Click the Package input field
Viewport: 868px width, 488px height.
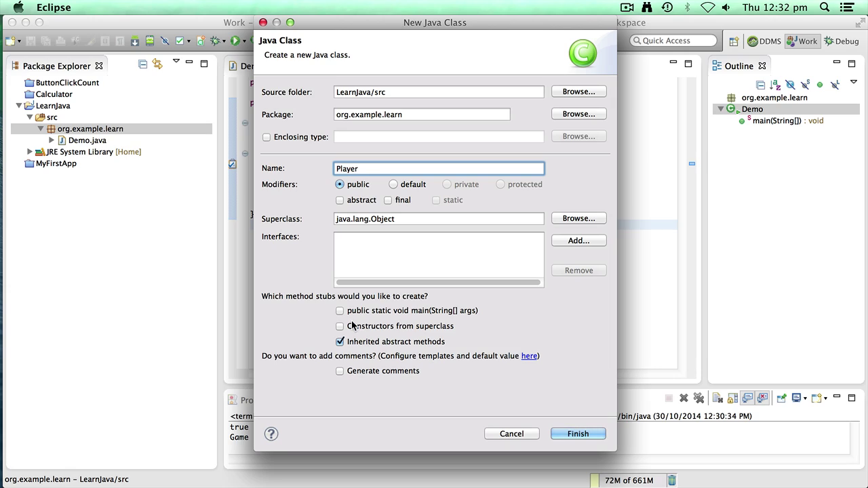tap(422, 115)
